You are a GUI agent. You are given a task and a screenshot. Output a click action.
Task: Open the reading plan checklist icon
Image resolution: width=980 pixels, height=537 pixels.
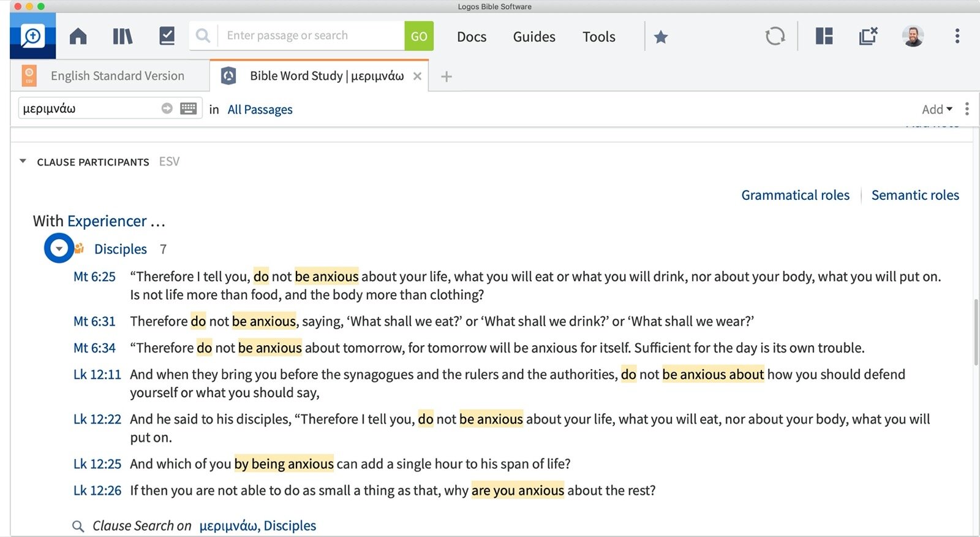tap(167, 36)
